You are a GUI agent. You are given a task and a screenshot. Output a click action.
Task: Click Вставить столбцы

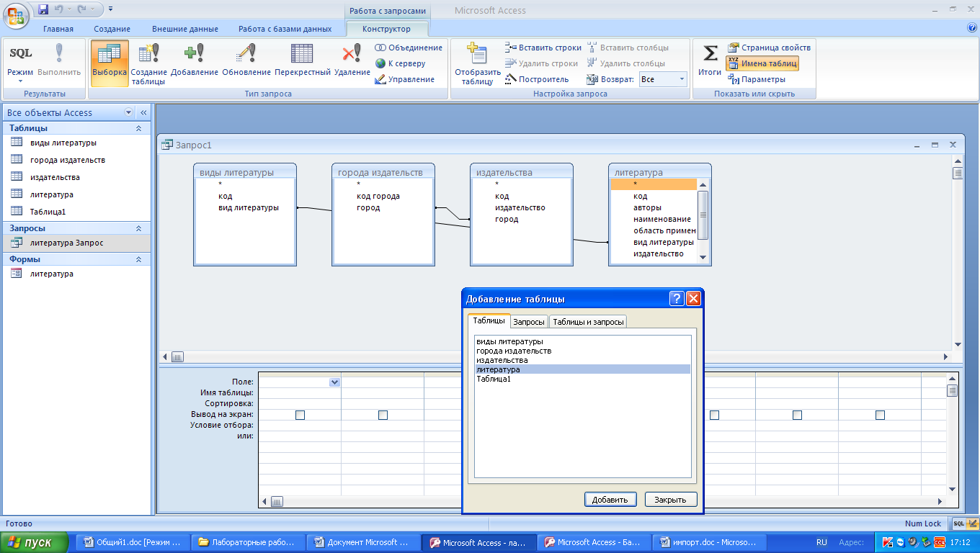628,48
